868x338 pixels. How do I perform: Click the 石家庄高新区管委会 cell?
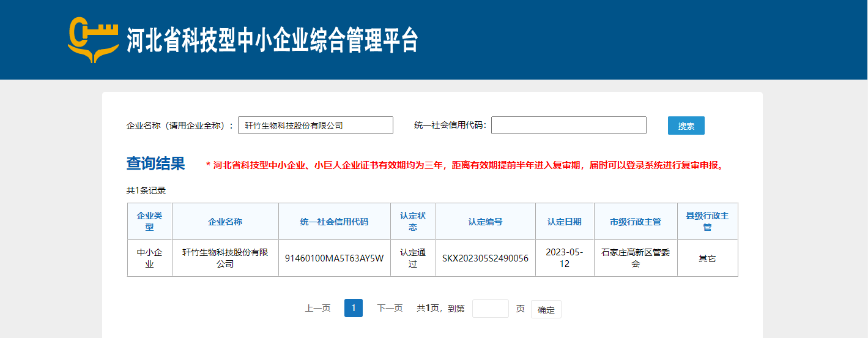[635, 258]
